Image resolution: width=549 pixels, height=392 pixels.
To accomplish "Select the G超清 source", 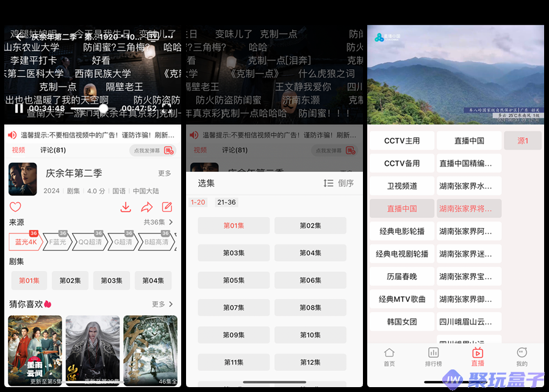I will [123, 242].
